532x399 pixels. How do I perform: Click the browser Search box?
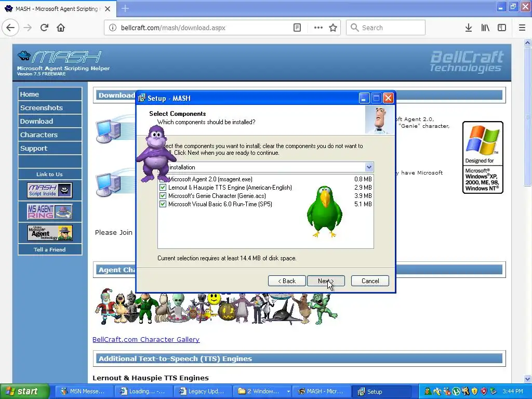(x=386, y=28)
